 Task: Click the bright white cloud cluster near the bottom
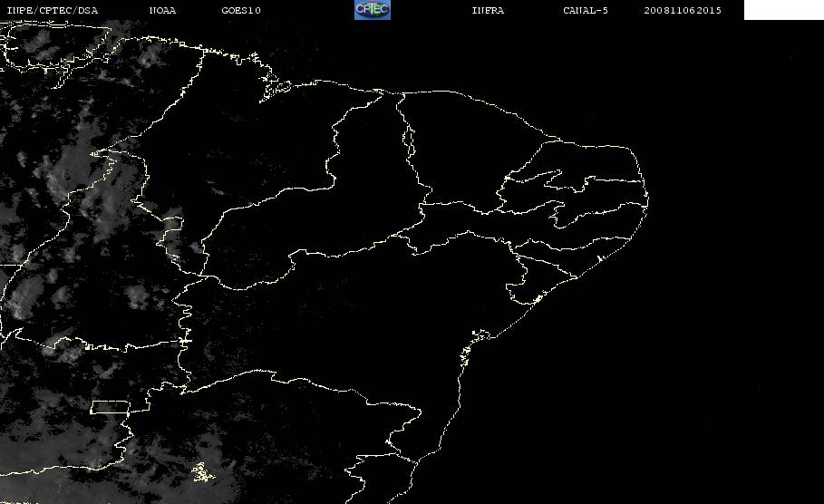[203, 472]
